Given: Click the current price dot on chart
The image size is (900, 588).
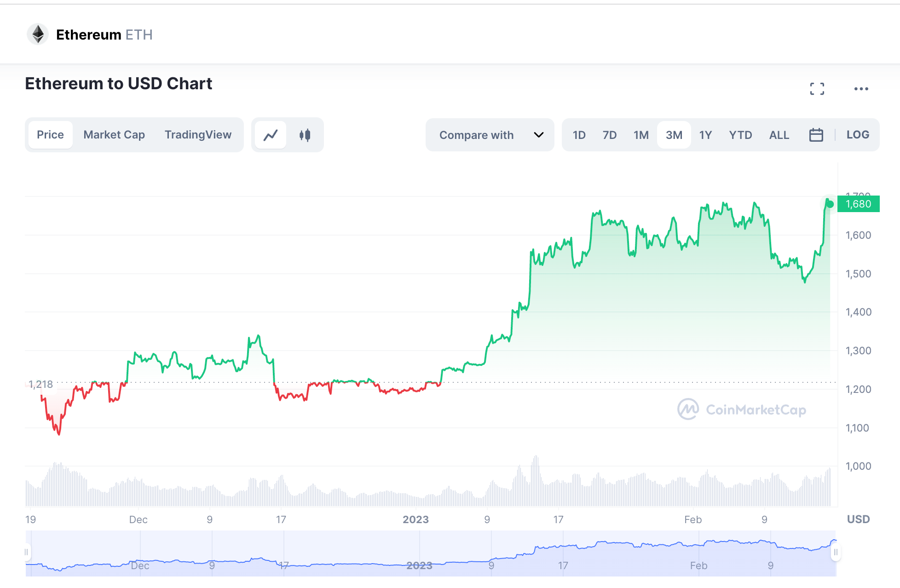Looking at the screenshot, I should 830,204.
